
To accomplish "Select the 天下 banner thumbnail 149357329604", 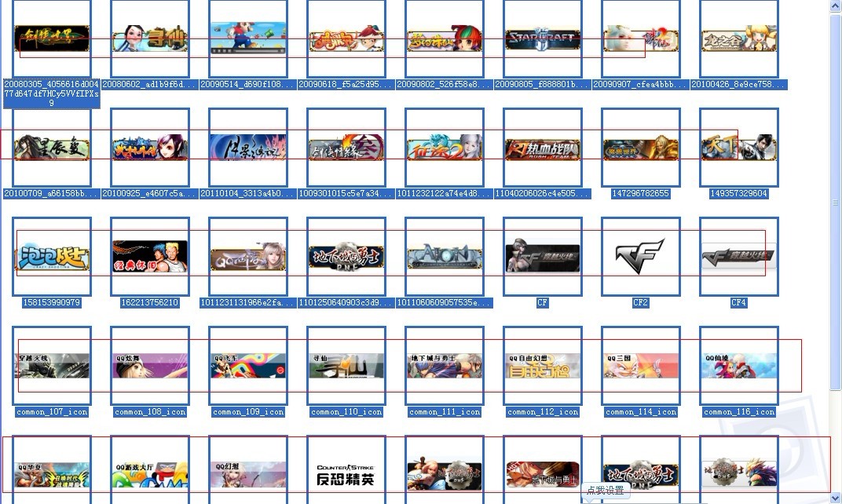I will pos(739,148).
